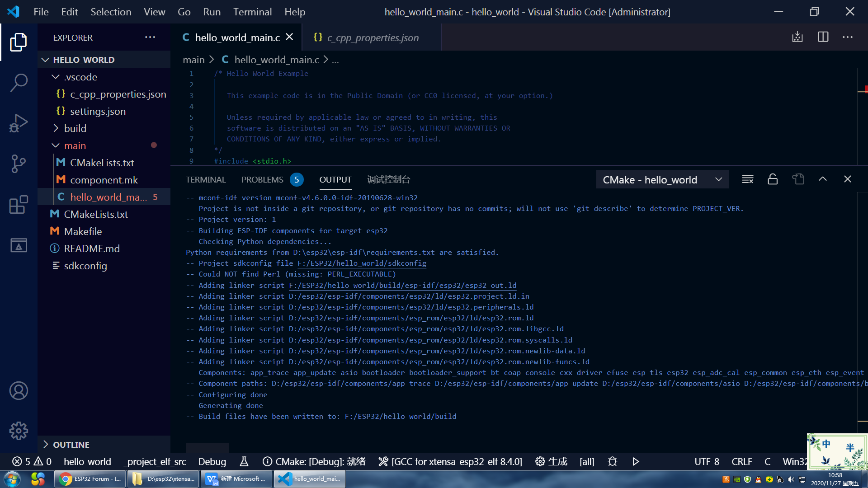The width and height of the screenshot is (868, 488).
Task: Open the D:\esp32\xtensa folder taskbar window
Action: pyautogui.click(x=163, y=479)
